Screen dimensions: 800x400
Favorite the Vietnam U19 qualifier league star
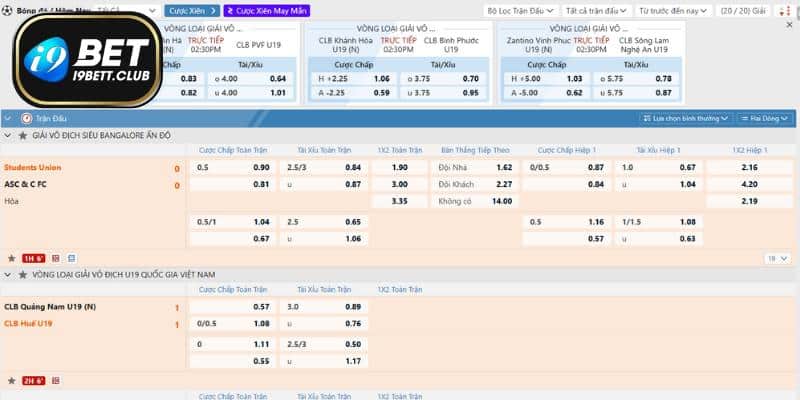[x=22, y=274]
